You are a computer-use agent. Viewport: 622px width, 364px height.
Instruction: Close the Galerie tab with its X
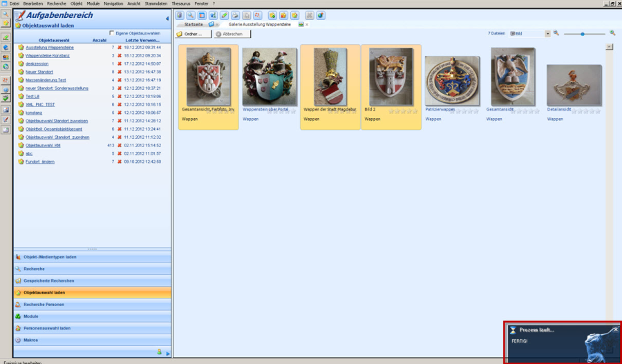(x=307, y=25)
